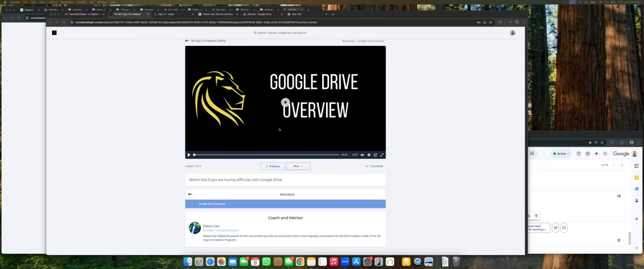
Task: Open Zoom from the Dock
Action: point(345,262)
